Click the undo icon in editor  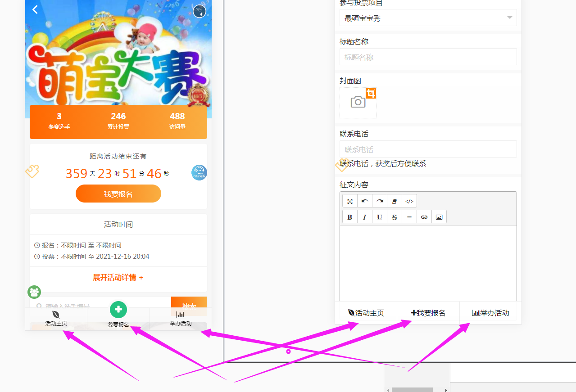tap(365, 201)
